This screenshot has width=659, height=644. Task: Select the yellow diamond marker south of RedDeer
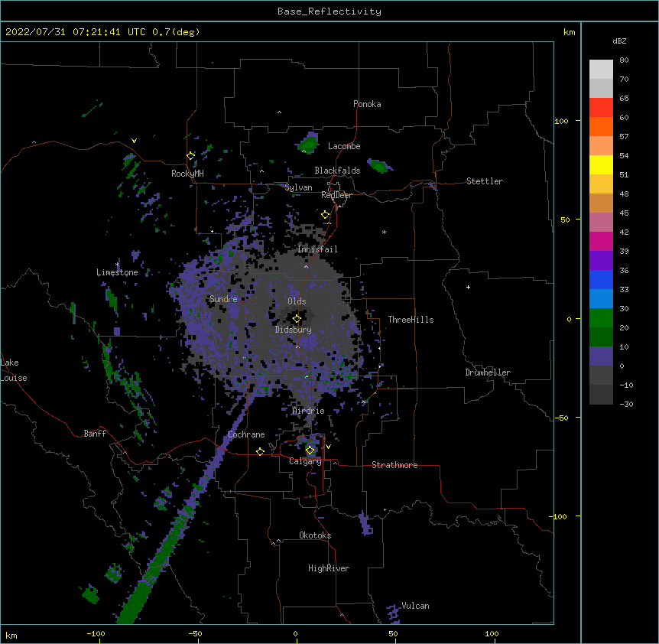pyautogui.click(x=326, y=215)
